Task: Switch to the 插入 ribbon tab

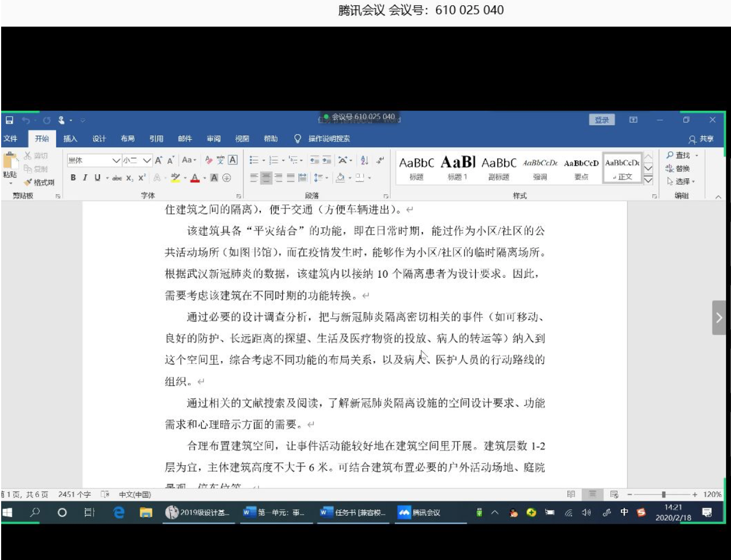Action: click(x=70, y=139)
